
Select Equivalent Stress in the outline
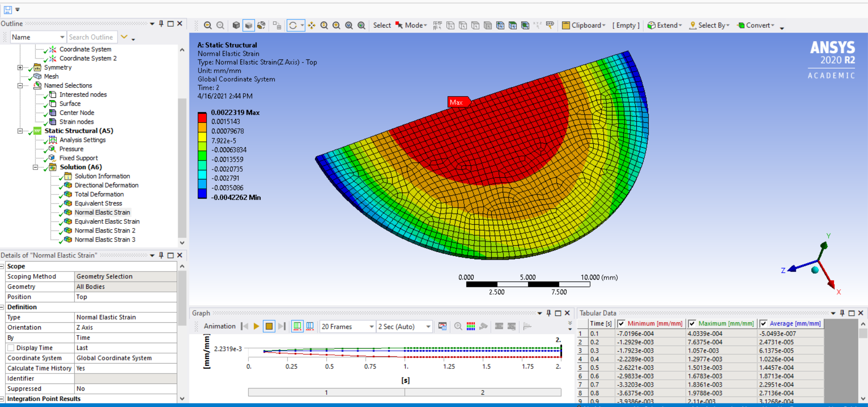point(98,203)
